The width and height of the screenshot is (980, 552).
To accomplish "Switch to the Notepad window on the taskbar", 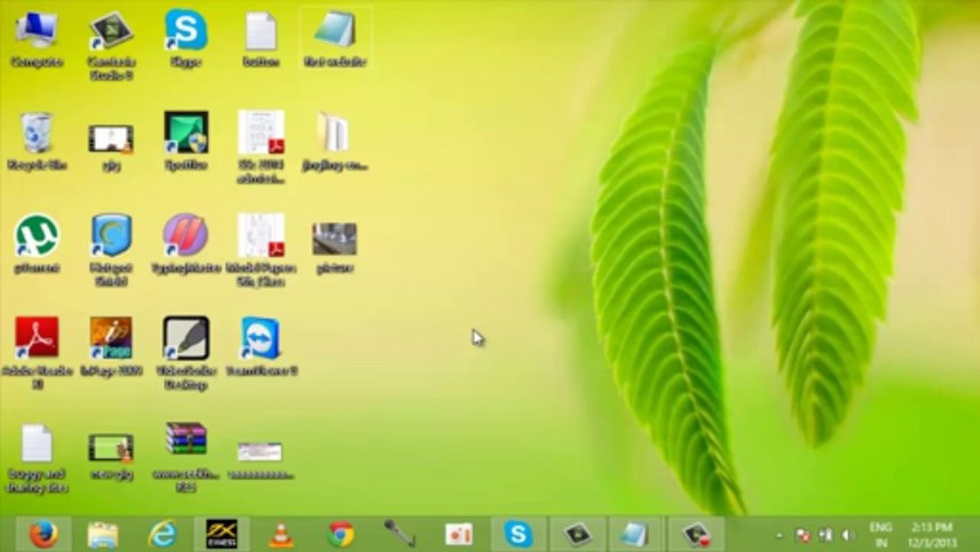I will point(637,534).
